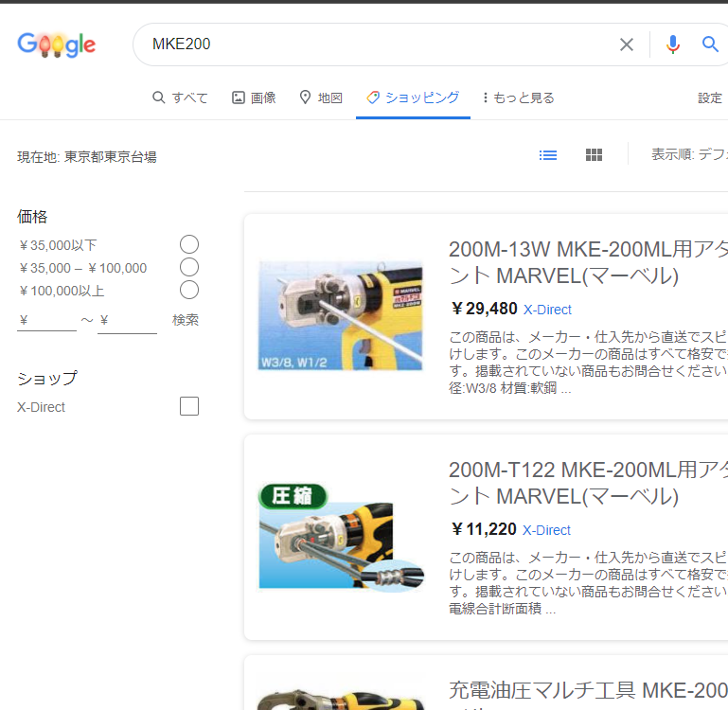Image resolution: width=728 pixels, height=710 pixels.
Task: Click the maximum price input field
Action: [127, 320]
